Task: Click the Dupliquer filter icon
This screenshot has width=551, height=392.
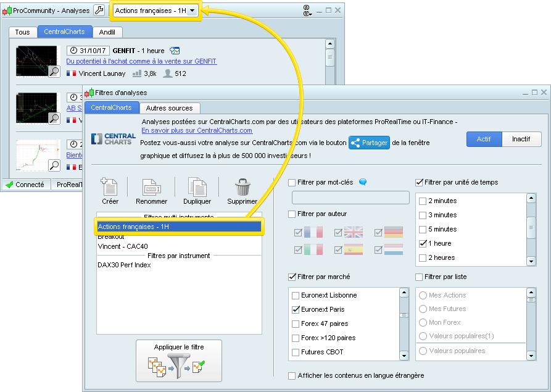Action: point(197,187)
